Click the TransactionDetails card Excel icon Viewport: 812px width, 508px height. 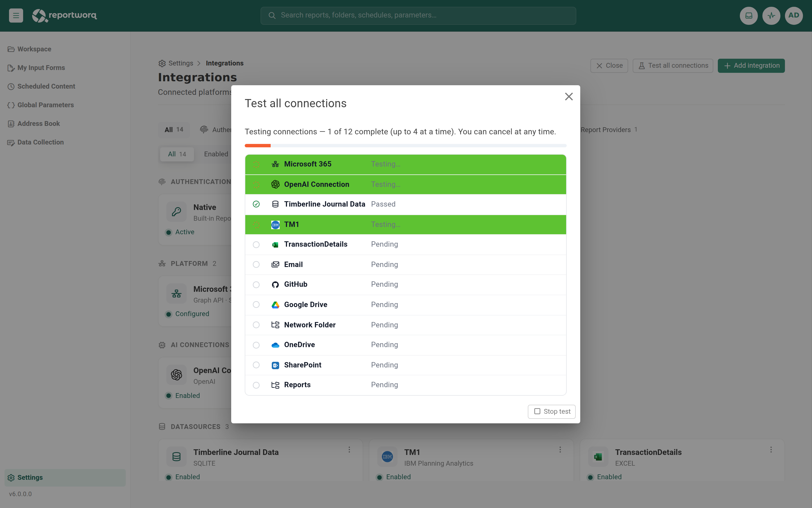pyautogui.click(x=598, y=457)
